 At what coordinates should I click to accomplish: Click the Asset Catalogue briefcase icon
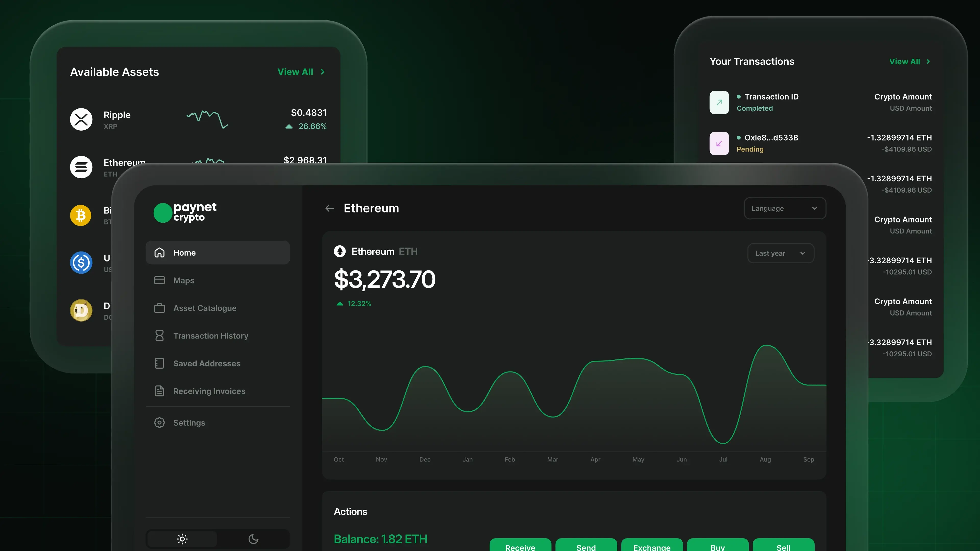pyautogui.click(x=160, y=308)
